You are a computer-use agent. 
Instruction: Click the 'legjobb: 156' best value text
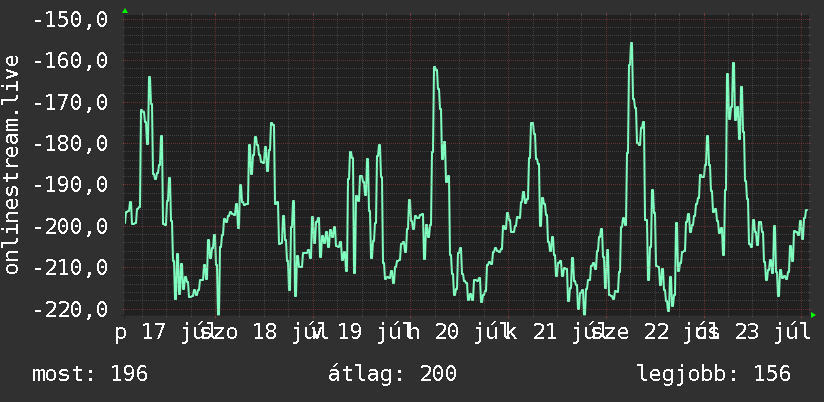coord(714,374)
